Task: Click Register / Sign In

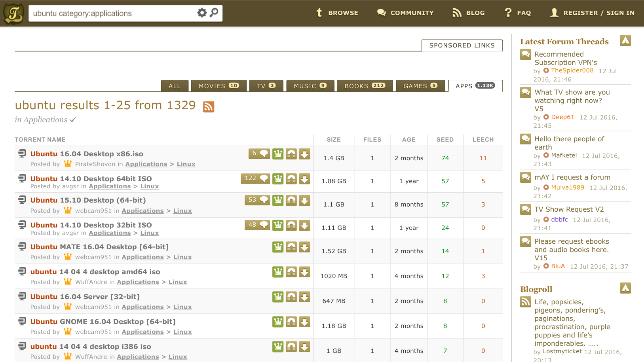Action: click(x=592, y=13)
